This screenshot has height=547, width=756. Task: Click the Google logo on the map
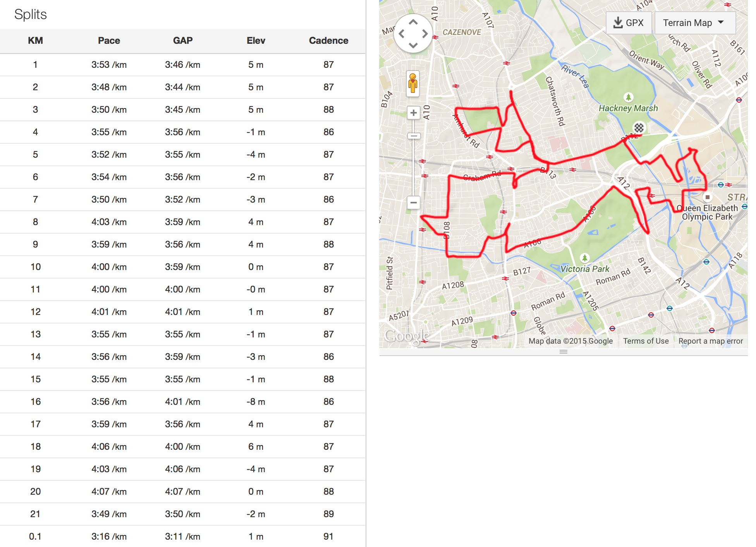click(407, 336)
